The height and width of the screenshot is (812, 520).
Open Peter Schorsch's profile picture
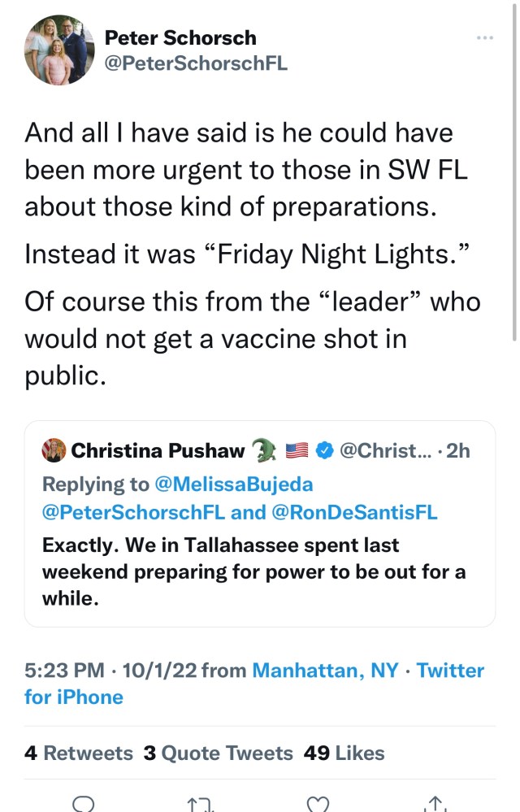(60, 50)
